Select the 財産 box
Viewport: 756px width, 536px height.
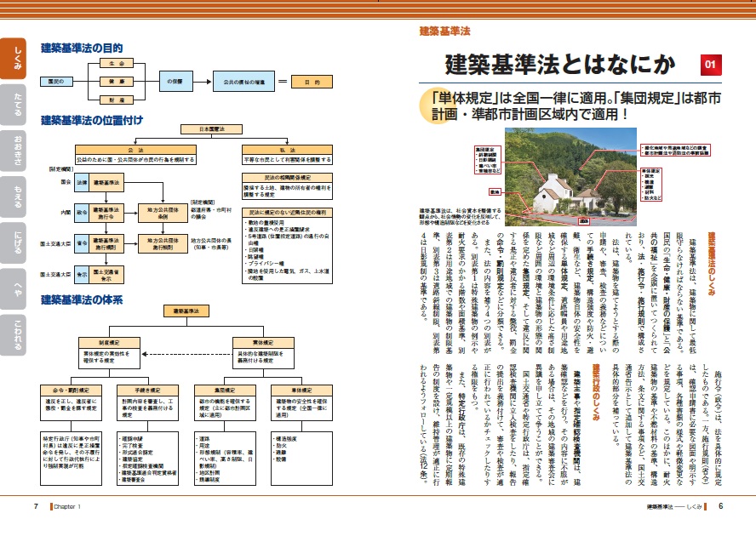[x=116, y=100]
